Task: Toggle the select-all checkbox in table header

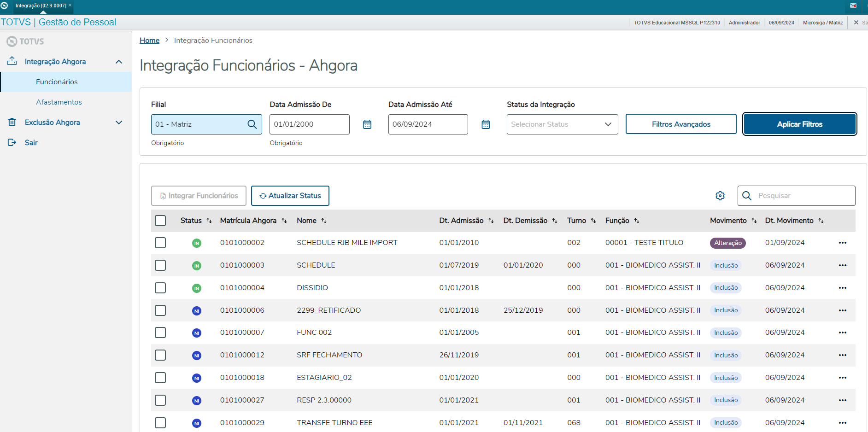Action: 160,221
